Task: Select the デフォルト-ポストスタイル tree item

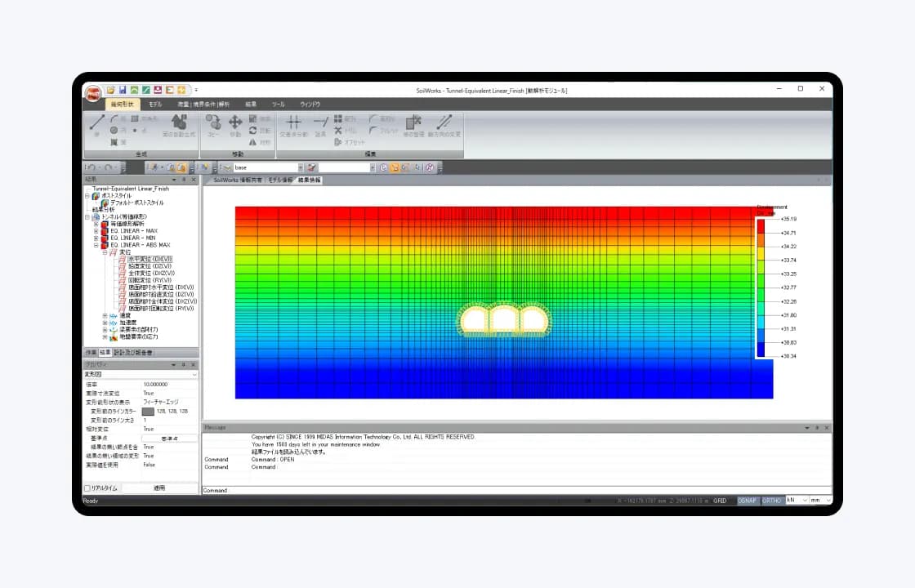Action: [x=136, y=203]
